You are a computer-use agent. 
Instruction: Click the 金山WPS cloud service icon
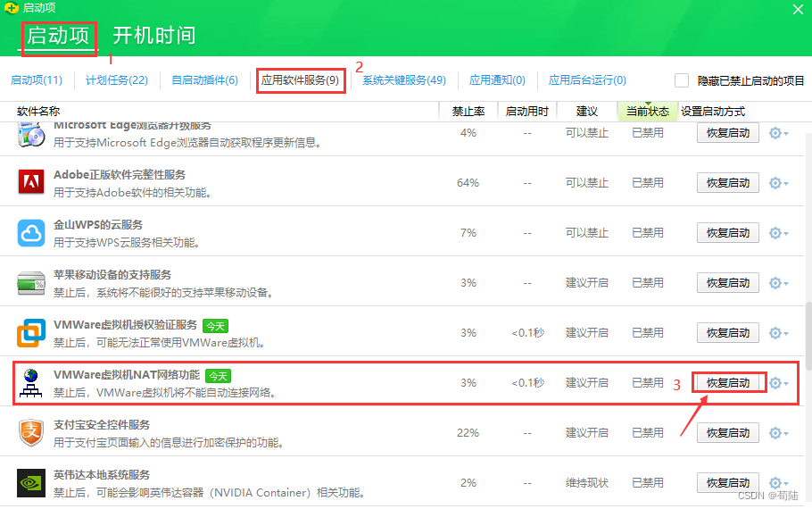point(31,233)
